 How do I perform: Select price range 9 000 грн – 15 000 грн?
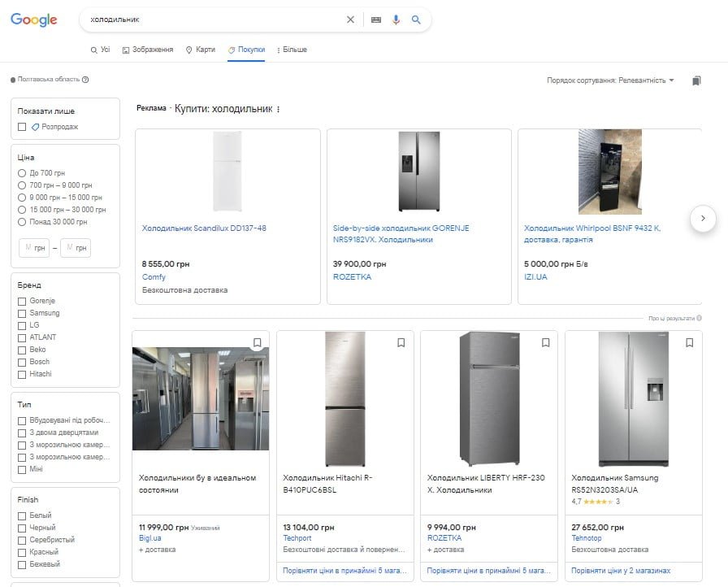[x=22, y=198]
